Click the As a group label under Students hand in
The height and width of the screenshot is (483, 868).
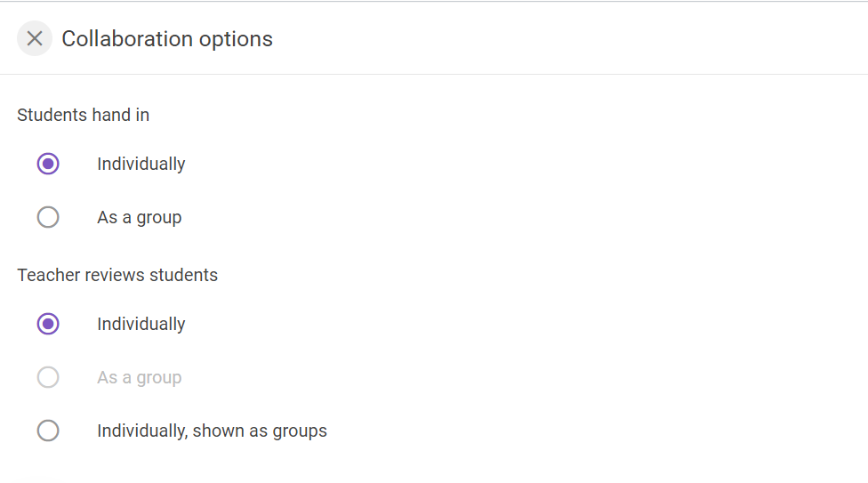[x=140, y=217]
